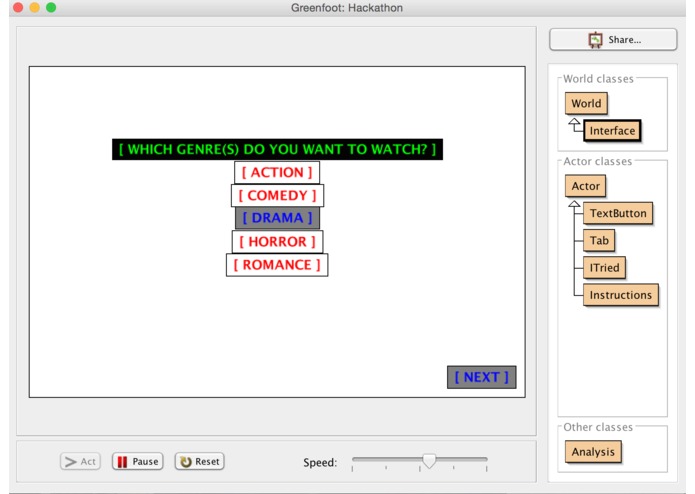Viewport: 695px width, 494px height.
Task: Select the TextButton actor class
Action: click(x=618, y=214)
